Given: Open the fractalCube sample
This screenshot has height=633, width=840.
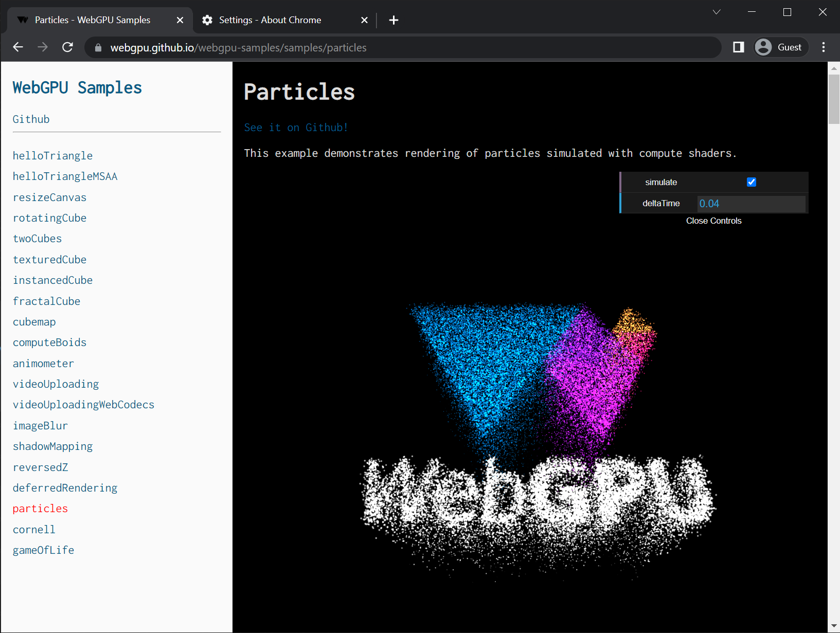Looking at the screenshot, I should click(x=47, y=301).
